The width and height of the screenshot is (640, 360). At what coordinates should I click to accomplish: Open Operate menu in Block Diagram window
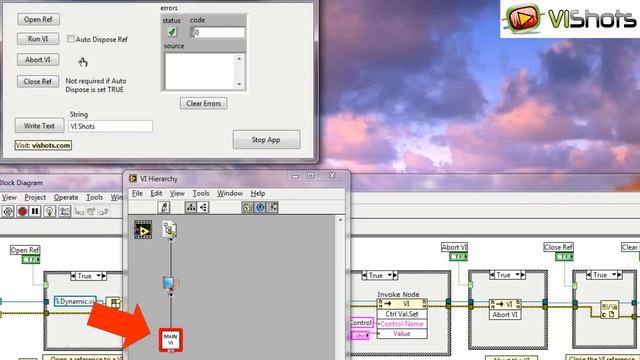coord(66,197)
